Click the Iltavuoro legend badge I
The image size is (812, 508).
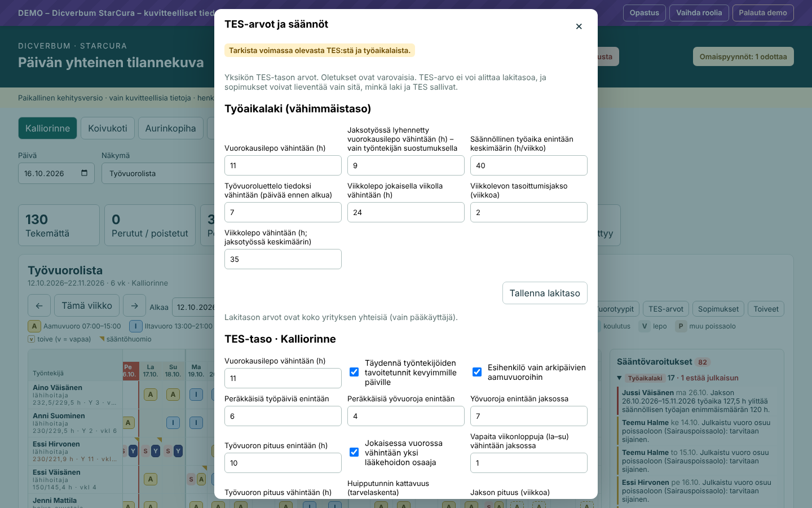click(x=135, y=326)
